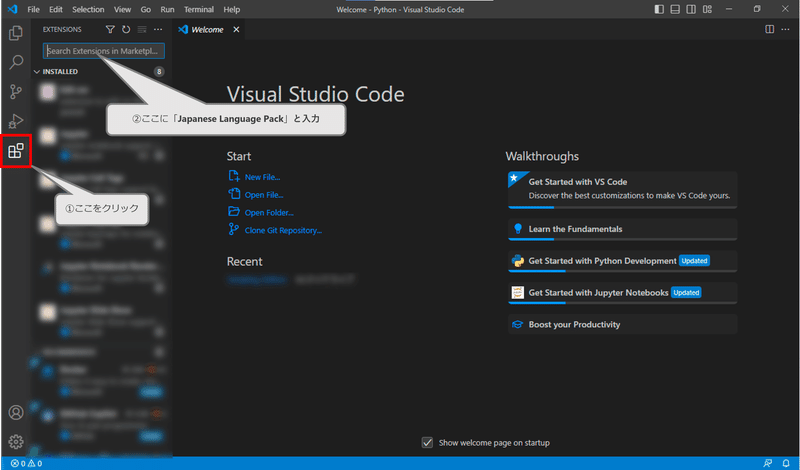This screenshot has height=470, width=800.
Task: Toggle primary side bar layout icon
Action: (x=659, y=9)
